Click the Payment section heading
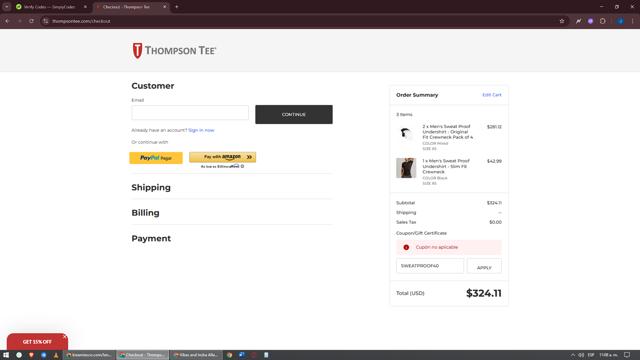The width and height of the screenshot is (640, 360). tap(151, 238)
